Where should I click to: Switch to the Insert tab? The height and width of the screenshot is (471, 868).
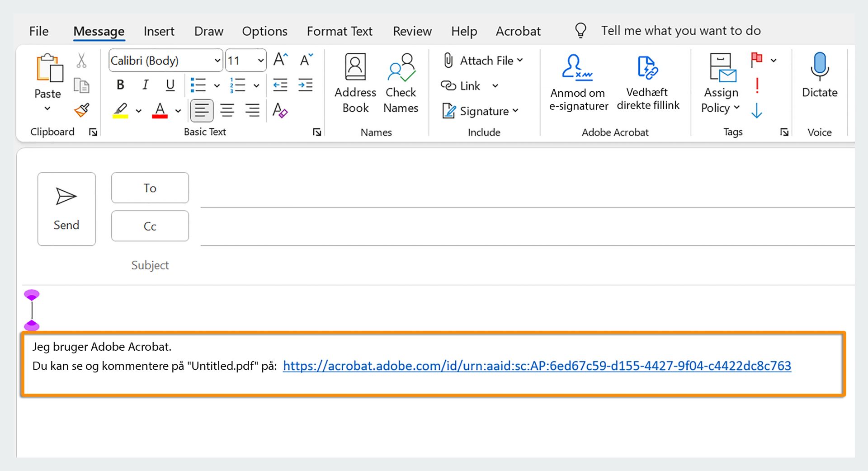[159, 31]
